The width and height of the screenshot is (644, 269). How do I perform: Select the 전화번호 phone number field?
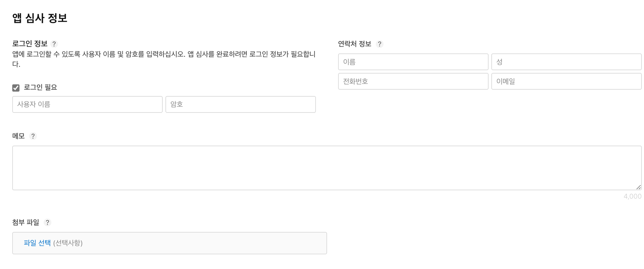pyautogui.click(x=413, y=81)
